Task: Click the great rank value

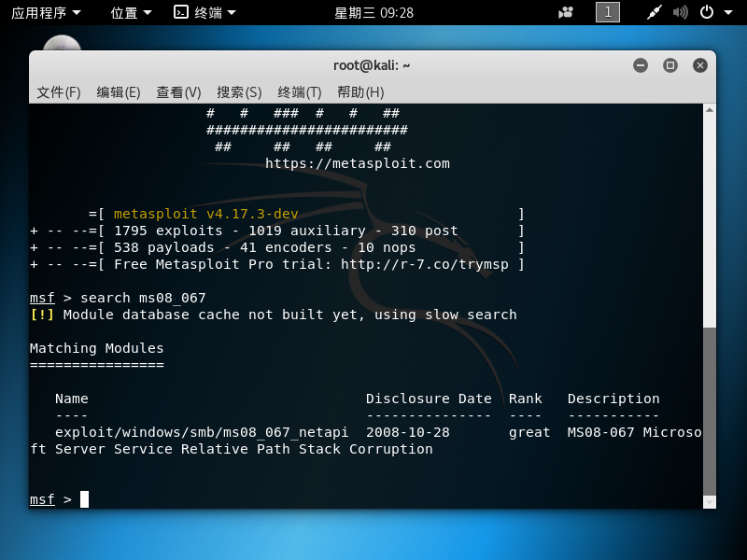Action: click(529, 432)
